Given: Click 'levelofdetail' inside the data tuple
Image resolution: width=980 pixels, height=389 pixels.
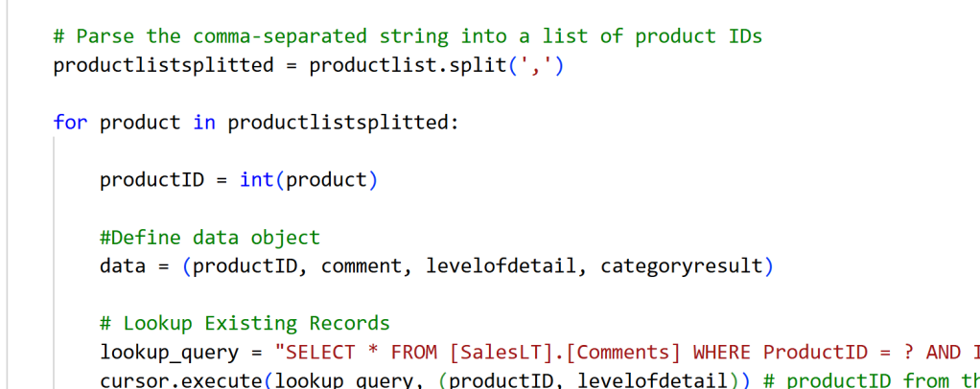Looking at the screenshot, I should coord(500,265).
